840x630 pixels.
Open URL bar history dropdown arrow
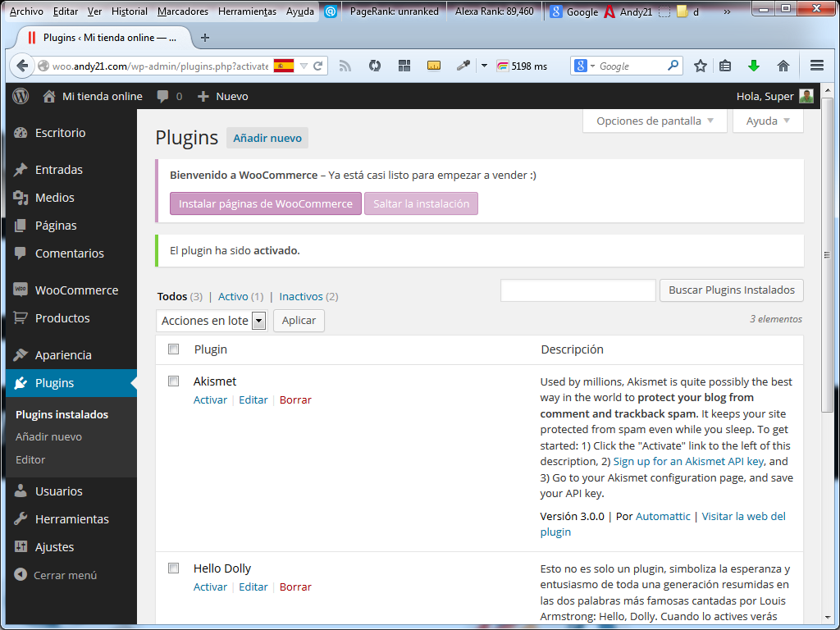coord(304,66)
